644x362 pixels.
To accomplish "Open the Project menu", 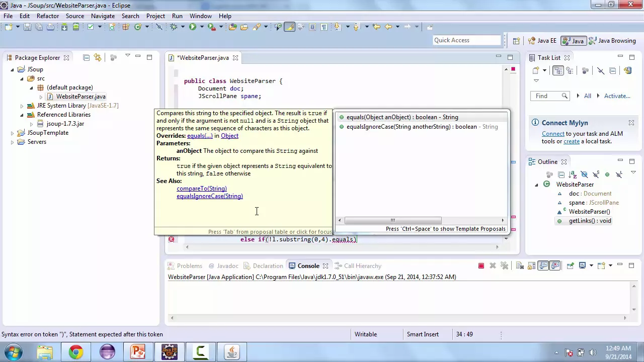I will coord(155,16).
